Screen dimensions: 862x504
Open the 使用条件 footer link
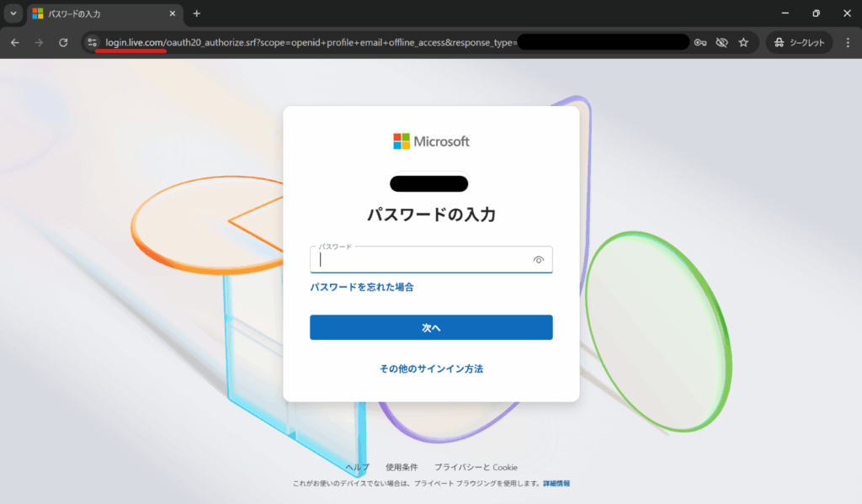point(402,467)
